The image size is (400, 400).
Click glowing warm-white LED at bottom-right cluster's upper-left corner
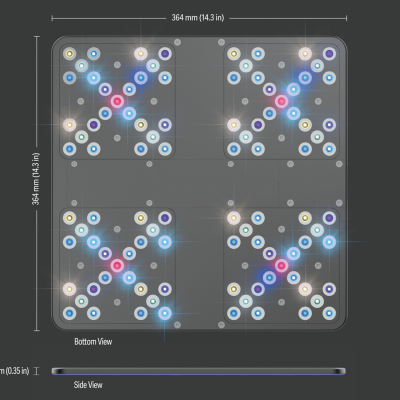tap(234, 218)
